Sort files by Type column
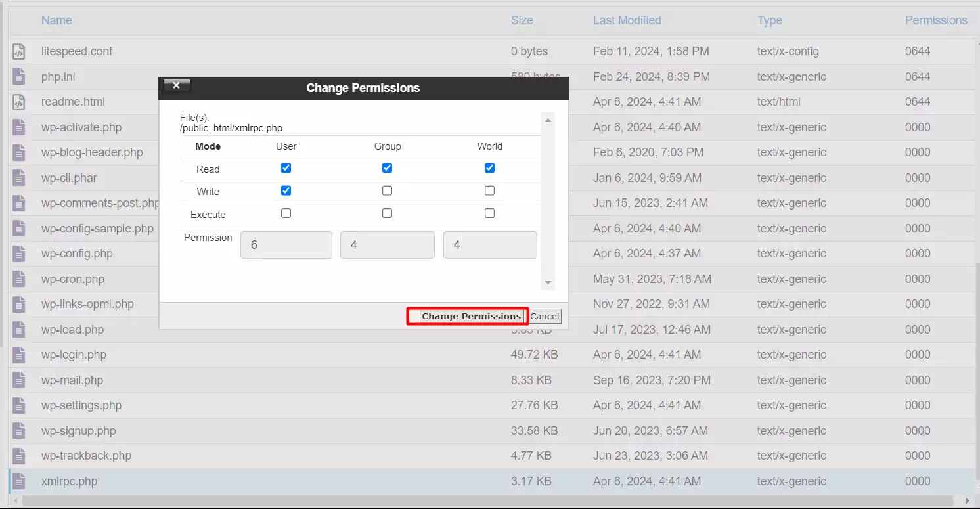The height and width of the screenshot is (509, 980). 769,20
